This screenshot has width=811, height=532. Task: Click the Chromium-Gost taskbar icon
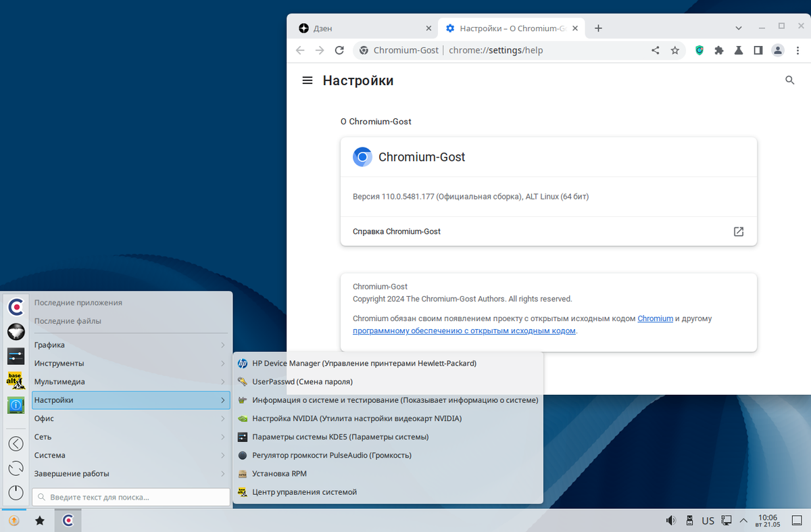click(x=68, y=521)
